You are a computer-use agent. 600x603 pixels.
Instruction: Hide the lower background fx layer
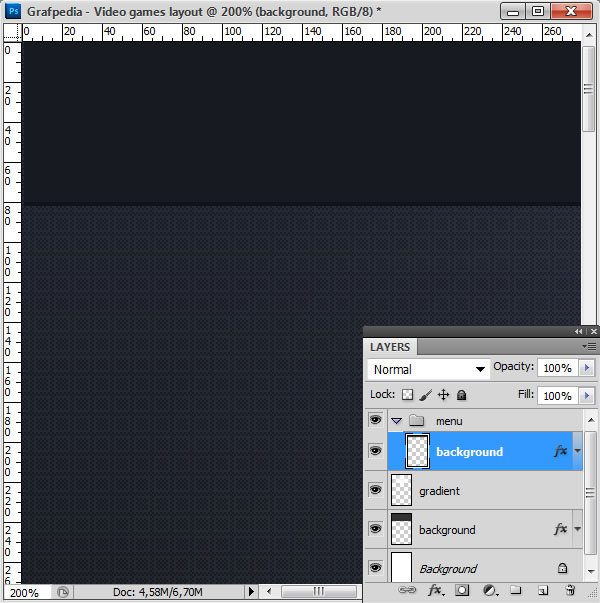(375, 529)
